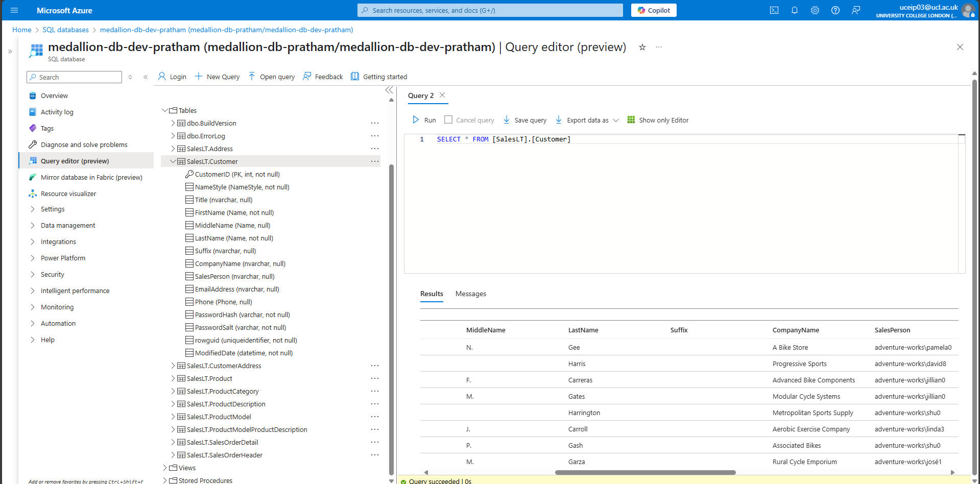Open ellipsis menu for SalesLT.Customer
Screen dimensions: 980x484
click(375, 161)
